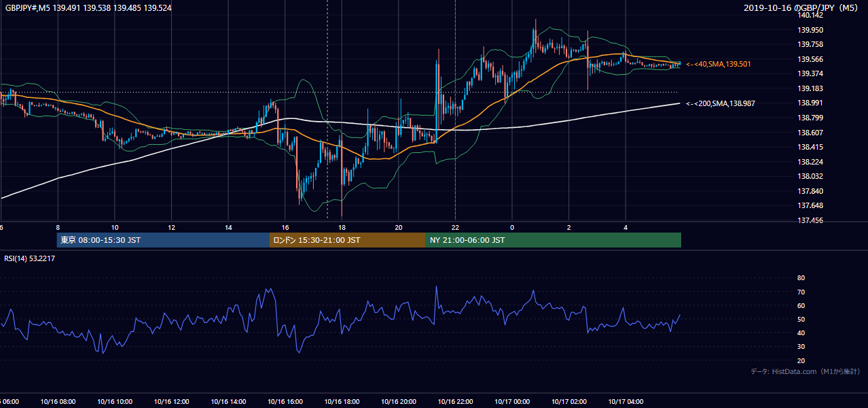Click the 2019-10-16 GBP/JPY (M5) chart title
This screenshot has height=408, width=868.
pos(801,7)
